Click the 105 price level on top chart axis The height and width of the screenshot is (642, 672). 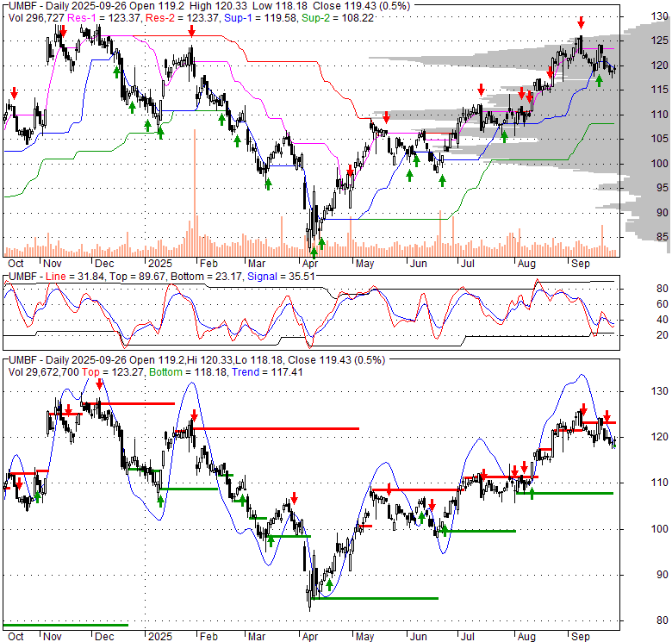[x=660, y=139]
